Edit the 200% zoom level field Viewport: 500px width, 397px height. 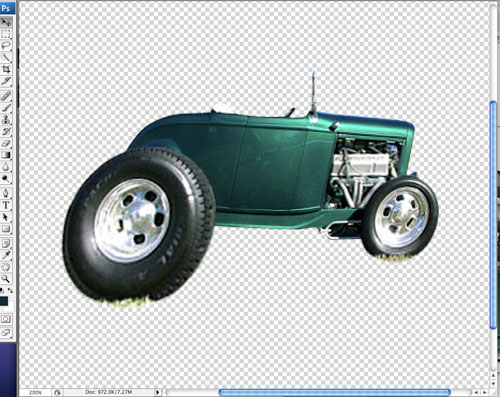point(35,392)
